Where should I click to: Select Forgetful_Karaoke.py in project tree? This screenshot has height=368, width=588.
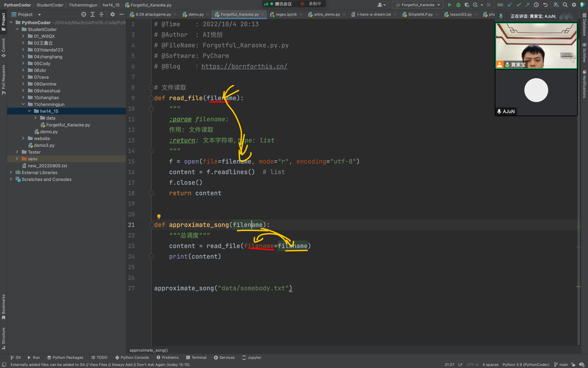pos(68,125)
